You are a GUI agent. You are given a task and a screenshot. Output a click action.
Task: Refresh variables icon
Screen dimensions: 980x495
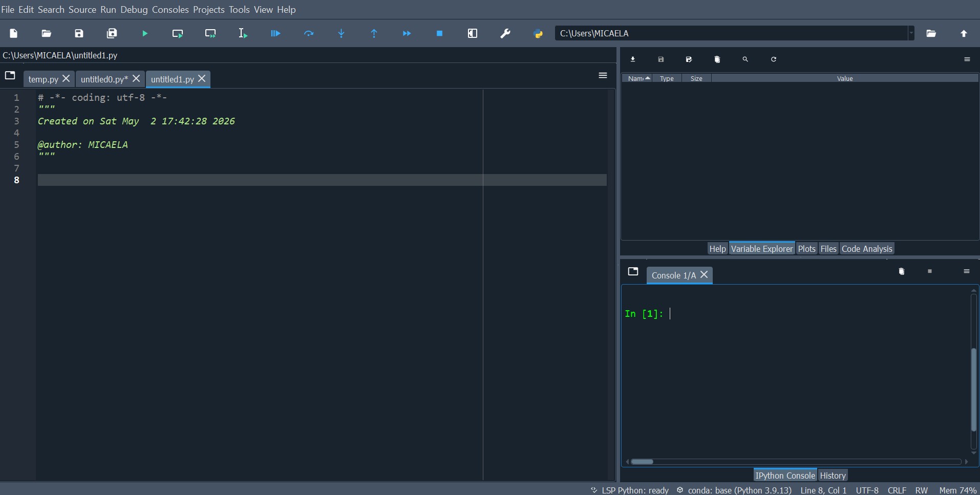(774, 59)
